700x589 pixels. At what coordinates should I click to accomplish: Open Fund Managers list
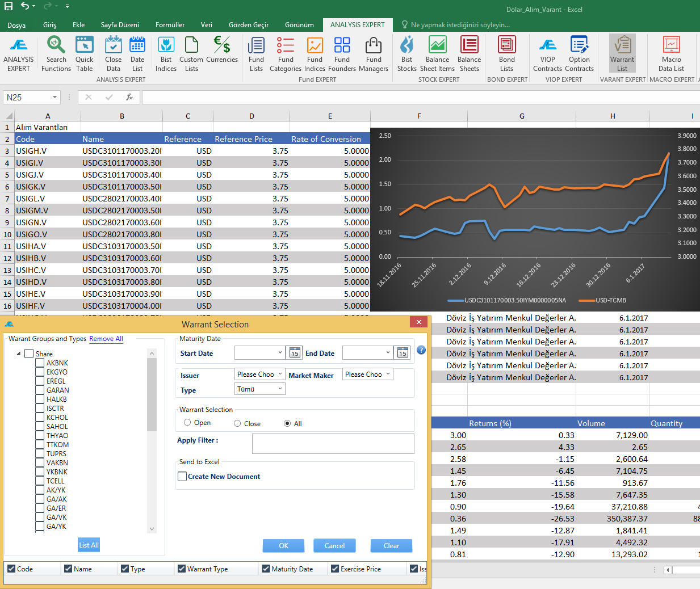tap(374, 53)
